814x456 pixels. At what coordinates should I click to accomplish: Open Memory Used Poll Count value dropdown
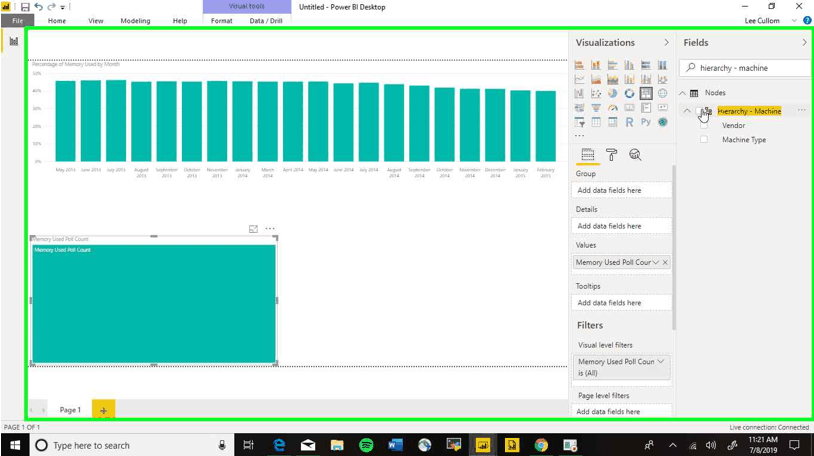(656, 262)
